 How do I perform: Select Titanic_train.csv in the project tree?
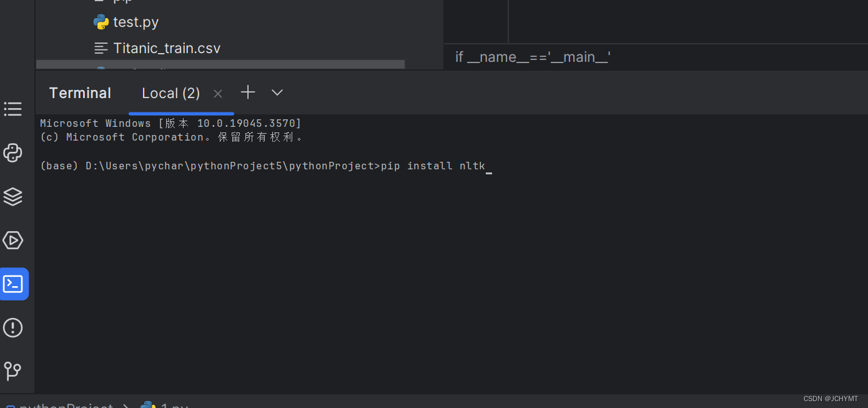(166, 47)
